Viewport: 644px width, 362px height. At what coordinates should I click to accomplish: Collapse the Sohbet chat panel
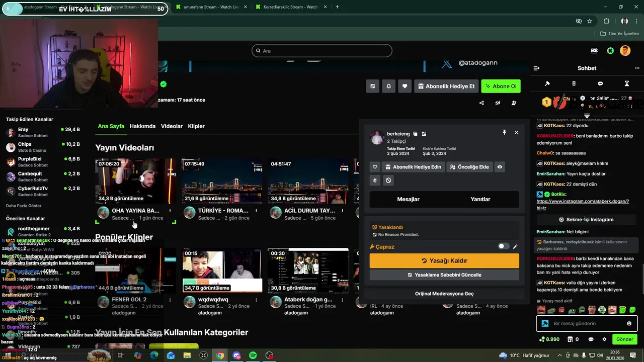click(x=536, y=68)
